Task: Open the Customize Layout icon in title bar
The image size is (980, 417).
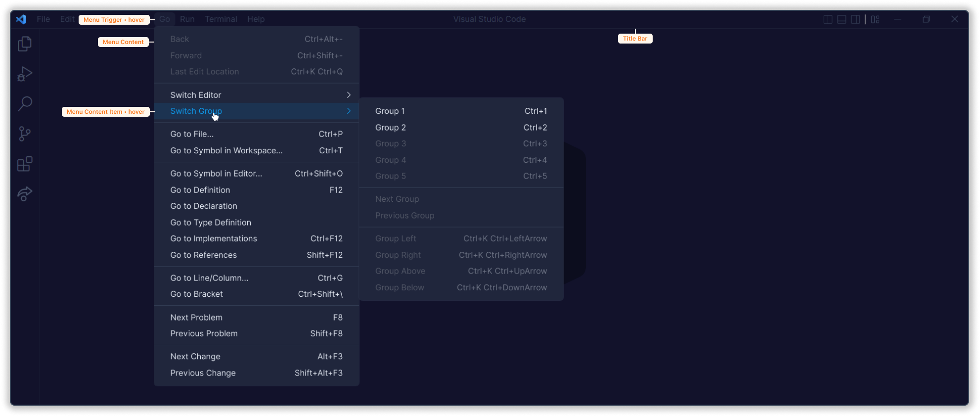Action: pyautogui.click(x=875, y=19)
